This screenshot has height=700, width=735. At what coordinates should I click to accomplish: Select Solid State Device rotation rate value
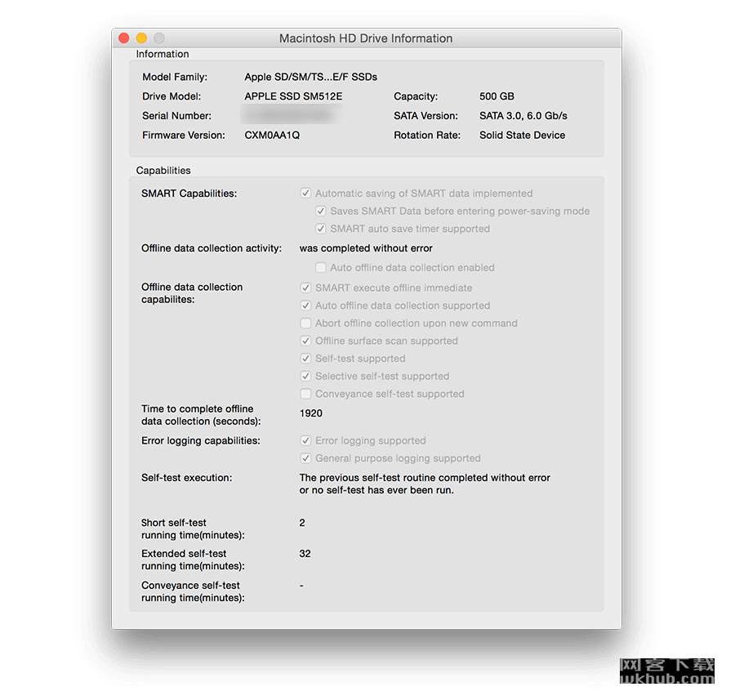pos(522,135)
